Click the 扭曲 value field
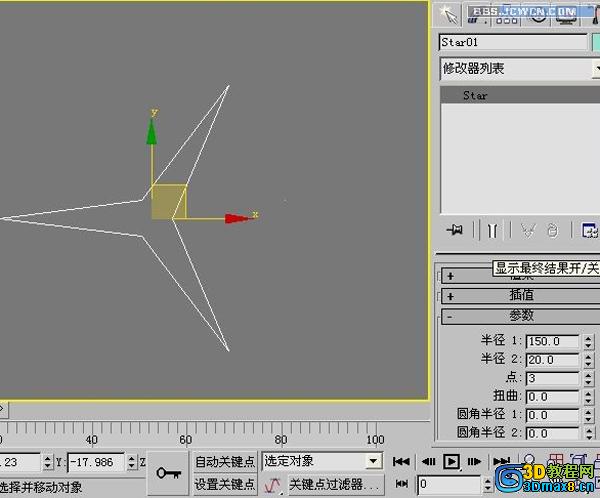This screenshot has width=600, height=498. tap(553, 397)
